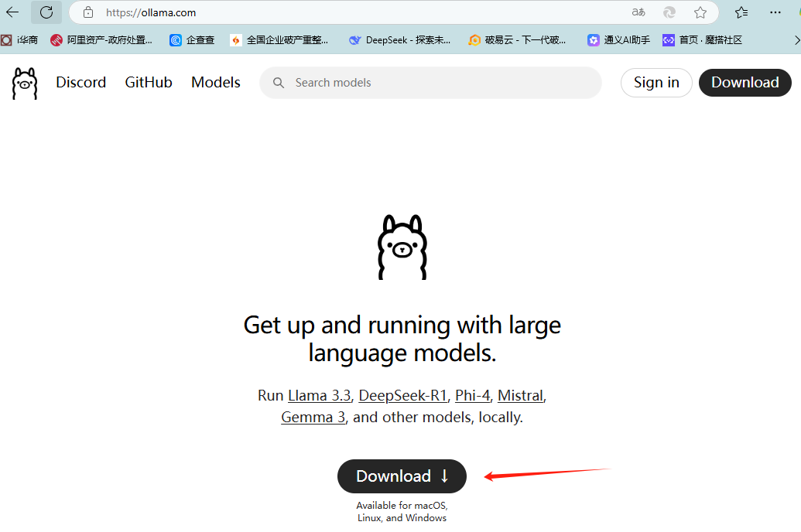Image resolution: width=801 pixels, height=532 pixels.
Task: Click the main Download button with arrow
Action: [x=402, y=476]
